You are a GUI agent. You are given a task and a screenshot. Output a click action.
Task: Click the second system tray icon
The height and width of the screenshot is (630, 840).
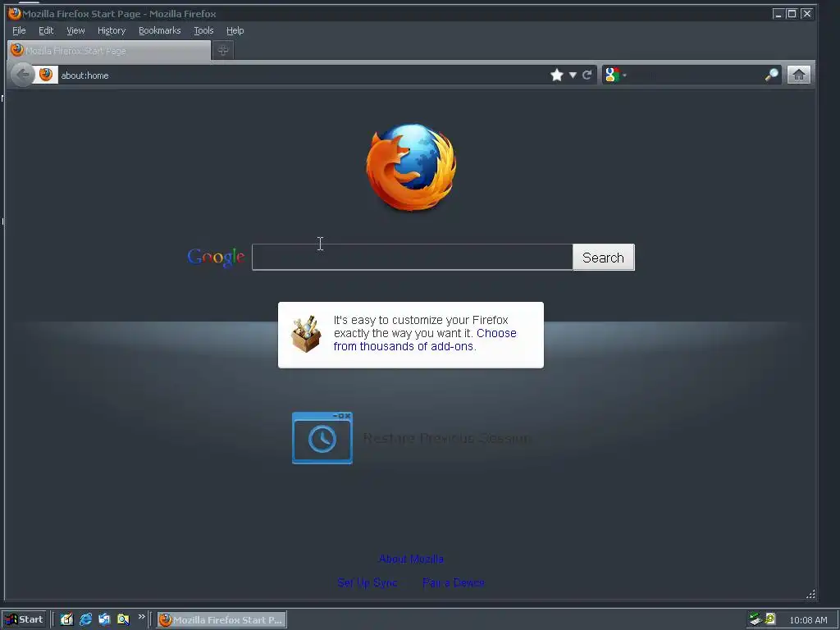click(770, 619)
